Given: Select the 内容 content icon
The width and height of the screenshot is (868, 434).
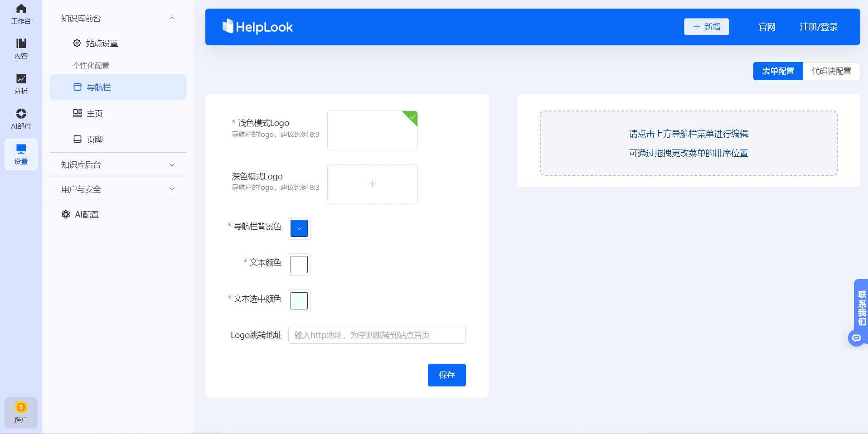Looking at the screenshot, I should point(20,47).
